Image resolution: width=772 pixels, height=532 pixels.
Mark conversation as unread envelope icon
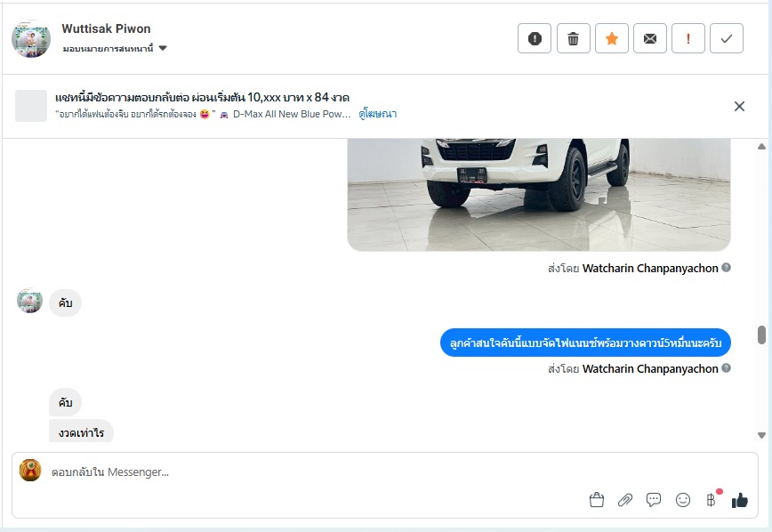(650, 38)
